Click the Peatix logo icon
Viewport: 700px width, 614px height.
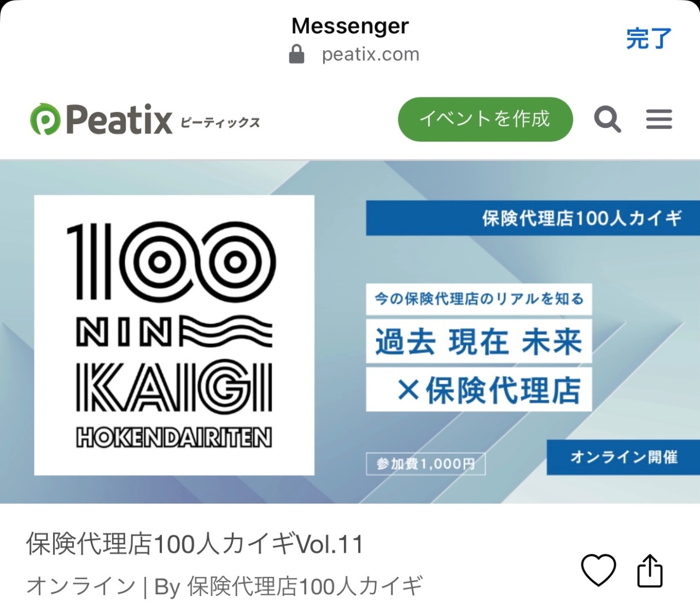(45, 119)
